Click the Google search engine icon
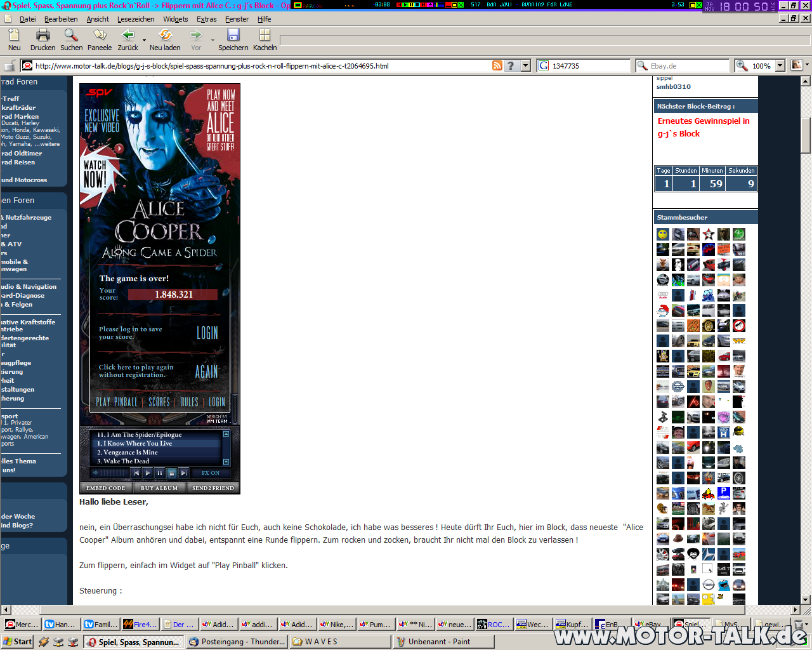Screen dimensions: 812x650 coord(544,65)
